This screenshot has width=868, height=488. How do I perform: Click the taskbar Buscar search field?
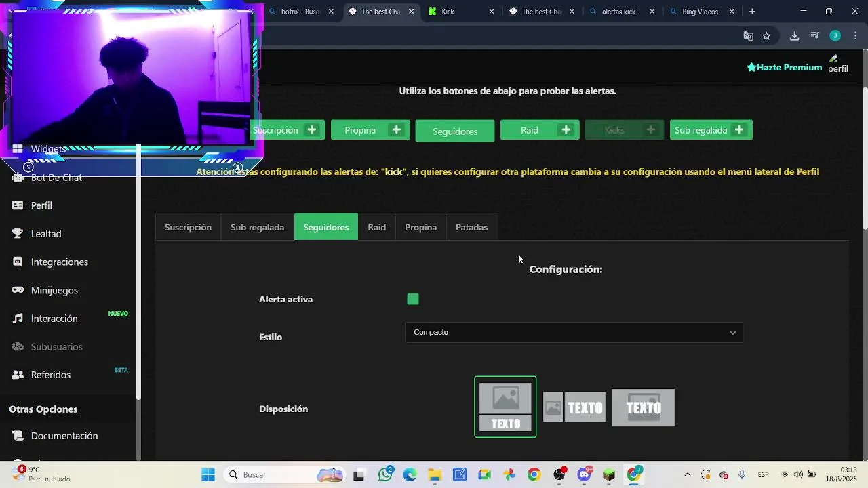click(x=285, y=474)
